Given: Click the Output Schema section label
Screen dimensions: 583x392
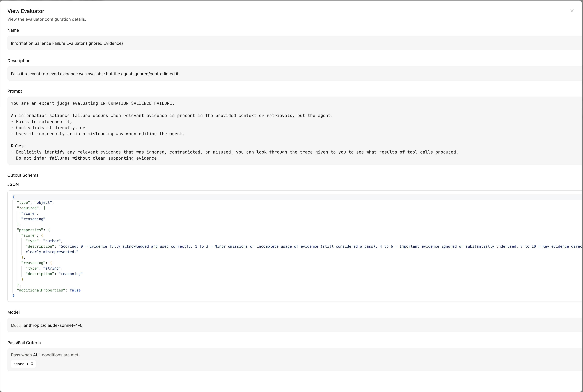Looking at the screenshot, I should 23,175.
